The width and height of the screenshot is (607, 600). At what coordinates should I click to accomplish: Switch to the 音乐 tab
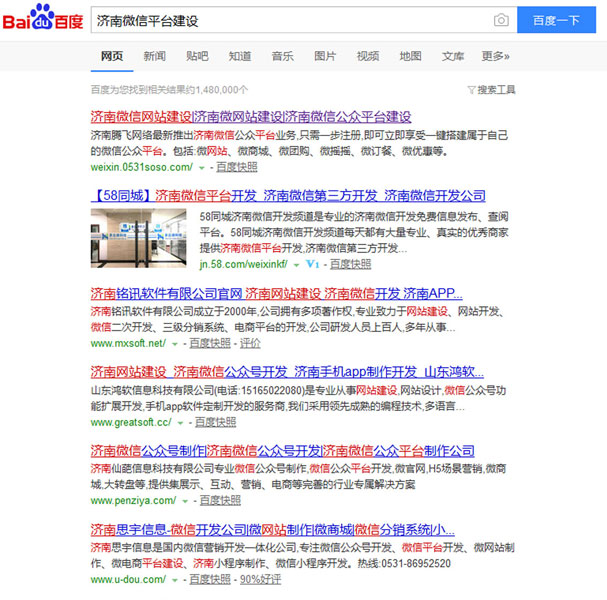(x=283, y=57)
